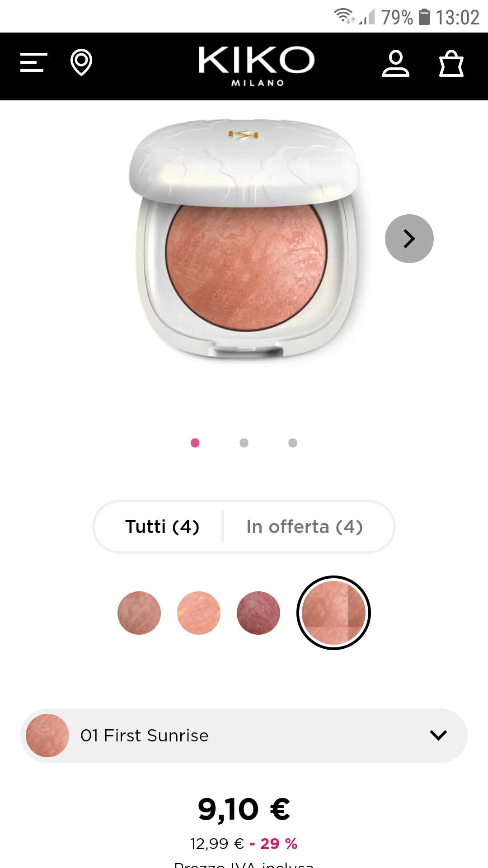Select the third carousel dot
Viewport: 488px width, 868px height.
293,443
